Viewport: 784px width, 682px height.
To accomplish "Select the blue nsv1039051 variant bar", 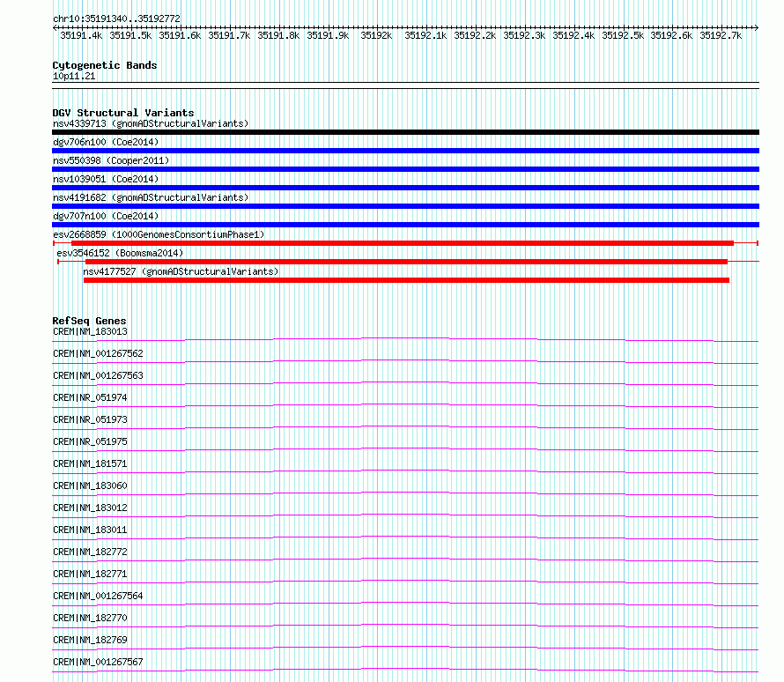I will pyautogui.click(x=405, y=188).
